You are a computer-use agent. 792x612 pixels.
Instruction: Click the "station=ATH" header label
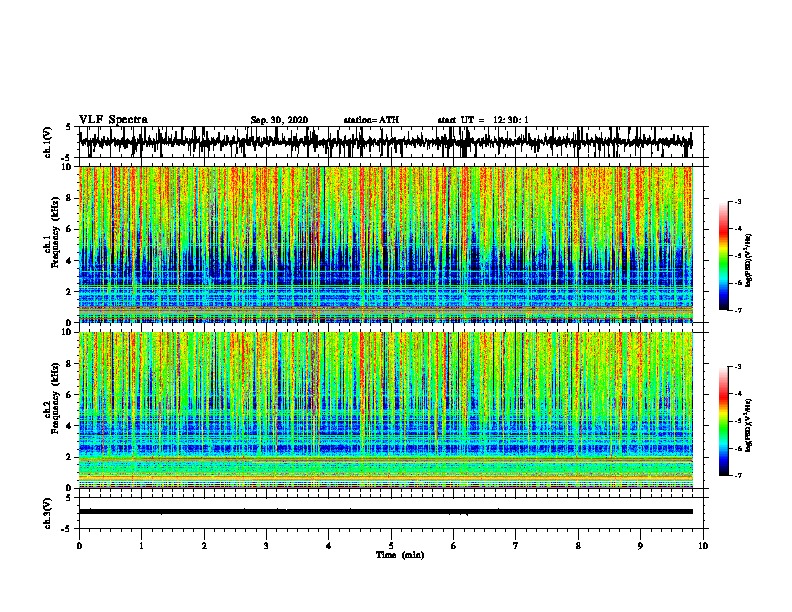click(371, 120)
